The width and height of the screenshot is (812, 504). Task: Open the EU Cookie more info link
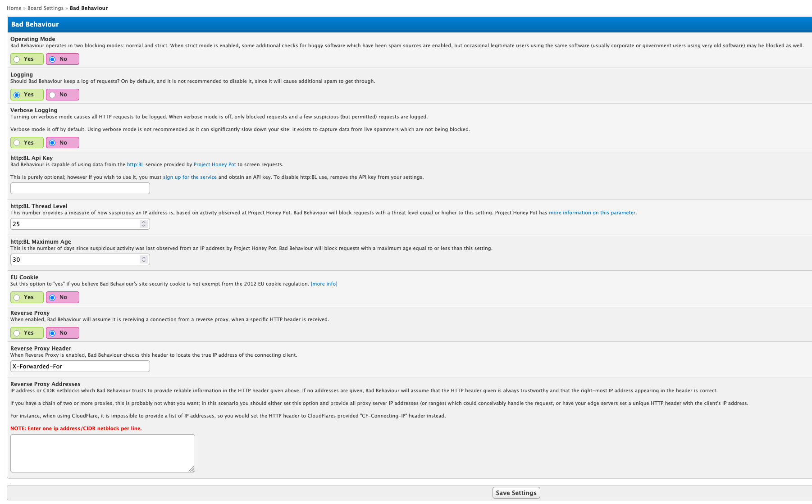pos(324,284)
